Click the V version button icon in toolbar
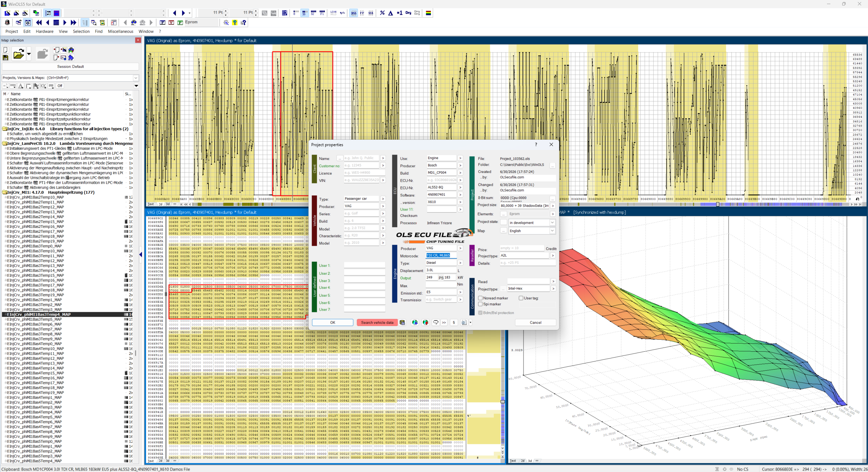This screenshot has height=472, width=868. (171, 22)
